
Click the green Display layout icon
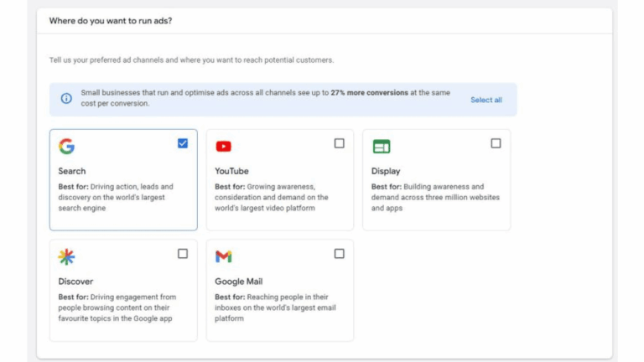[x=382, y=146]
